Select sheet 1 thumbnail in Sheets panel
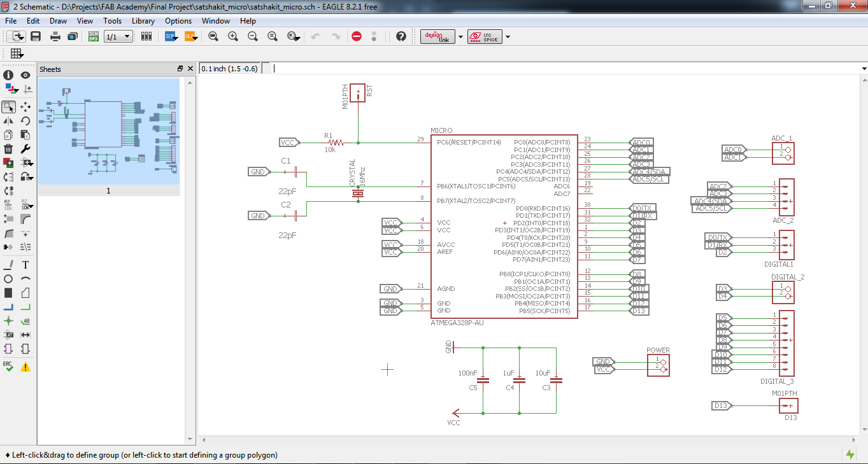This screenshot has height=464, width=868. click(108, 132)
